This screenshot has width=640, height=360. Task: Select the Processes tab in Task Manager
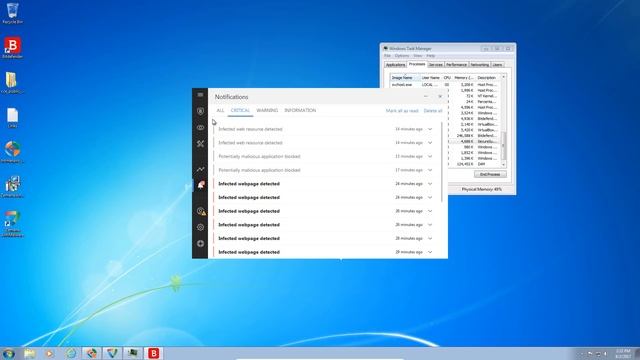(417, 64)
